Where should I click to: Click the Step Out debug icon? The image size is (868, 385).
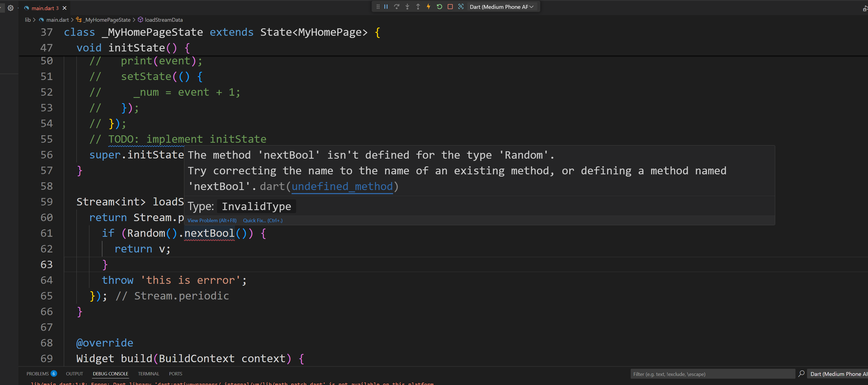coord(418,7)
